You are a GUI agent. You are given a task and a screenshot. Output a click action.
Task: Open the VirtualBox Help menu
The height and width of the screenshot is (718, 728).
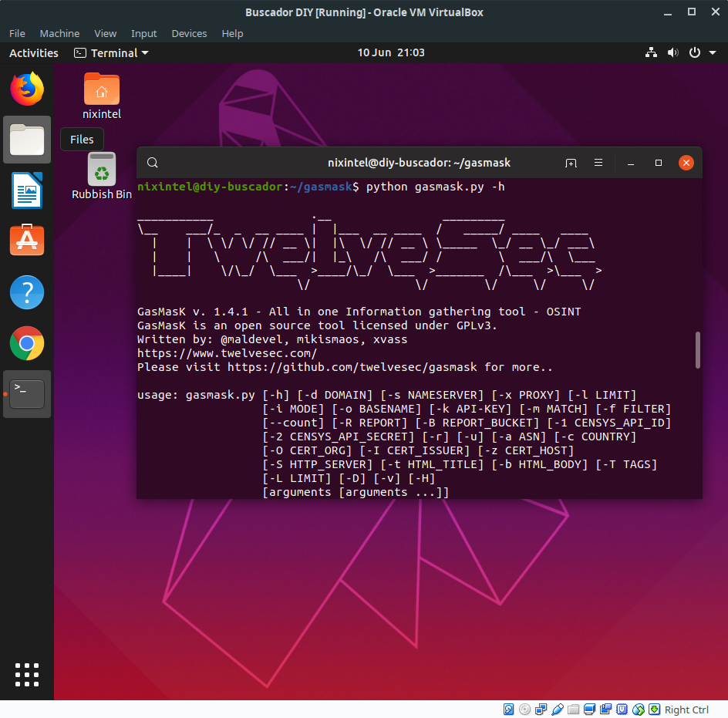pos(232,33)
